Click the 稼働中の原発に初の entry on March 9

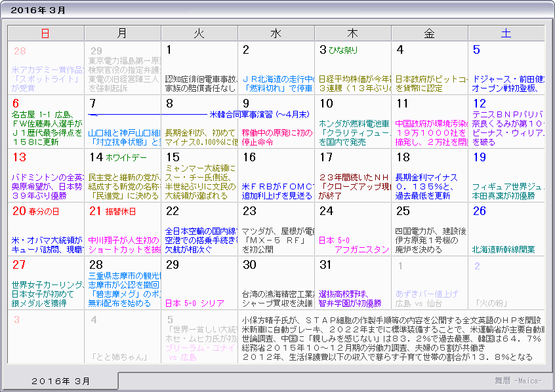click(x=277, y=137)
